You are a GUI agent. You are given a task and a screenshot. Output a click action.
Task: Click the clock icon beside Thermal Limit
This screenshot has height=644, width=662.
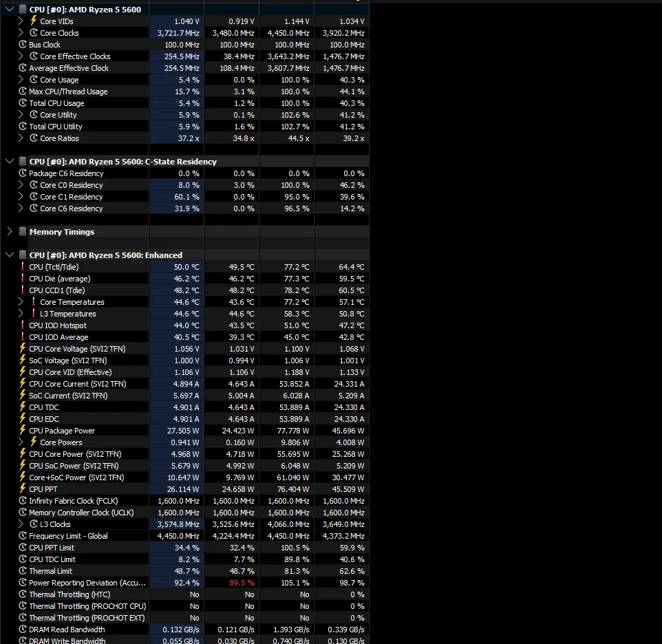(23, 570)
